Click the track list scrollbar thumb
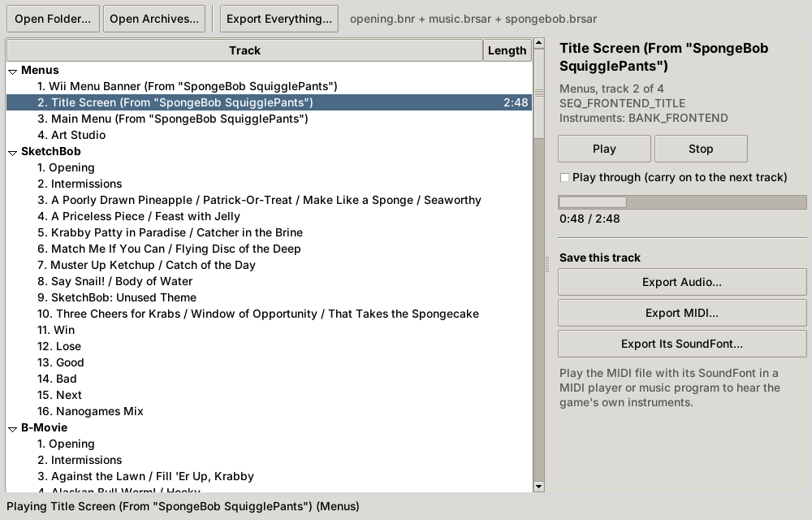The image size is (812, 520). (x=538, y=93)
